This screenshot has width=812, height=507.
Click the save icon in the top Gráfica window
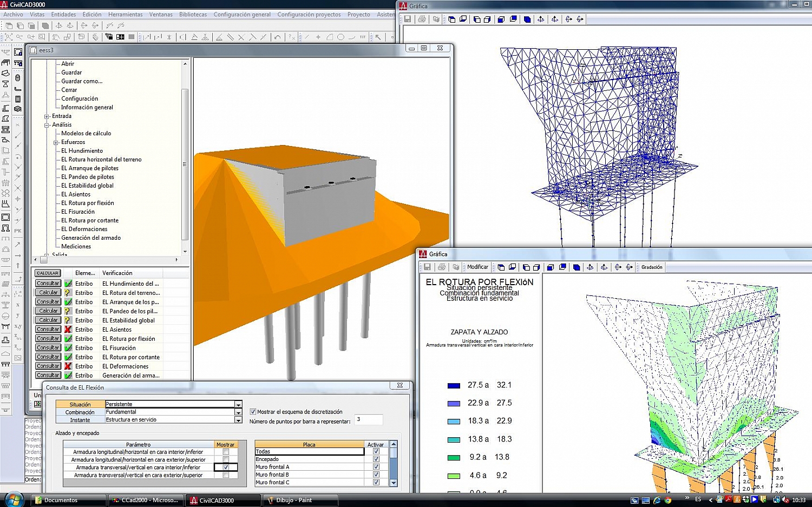[x=408, y=19]
